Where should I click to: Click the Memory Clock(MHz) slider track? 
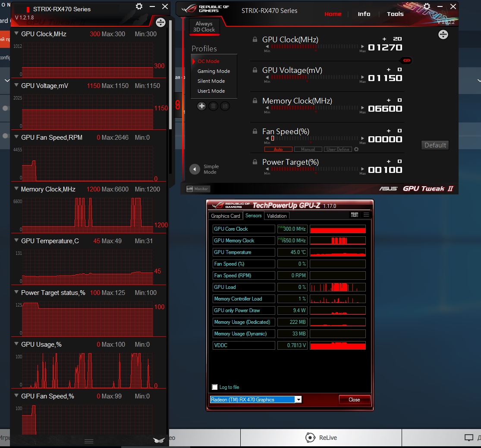314,108
